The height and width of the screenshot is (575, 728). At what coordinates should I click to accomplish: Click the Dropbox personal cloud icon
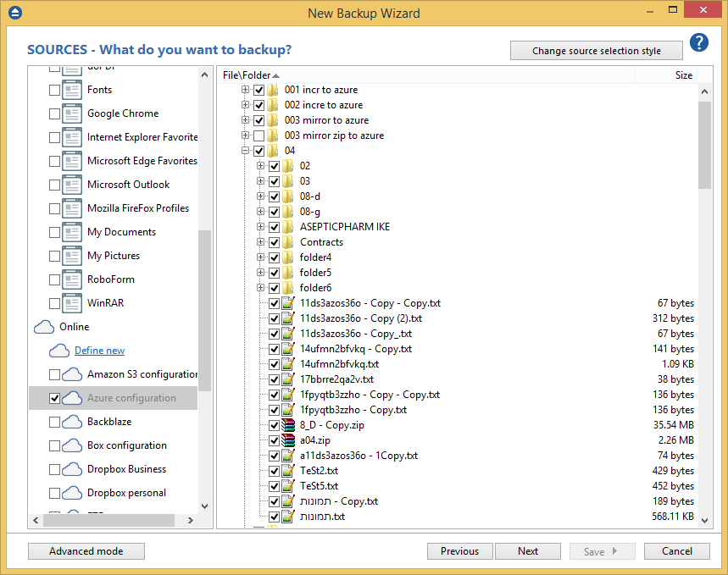click(70, 492)
